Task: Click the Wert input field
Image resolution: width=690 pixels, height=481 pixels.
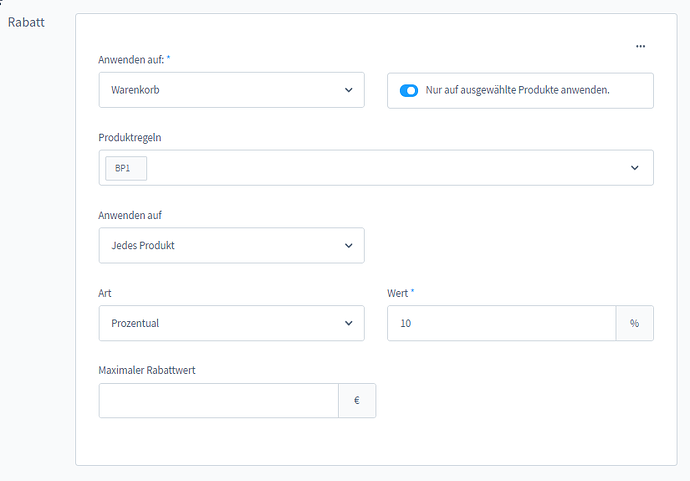Action: [501, 323]
